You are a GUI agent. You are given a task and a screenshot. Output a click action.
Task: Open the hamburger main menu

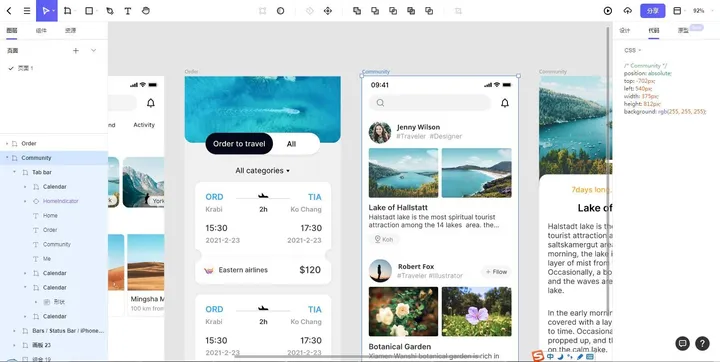[27, 11]
